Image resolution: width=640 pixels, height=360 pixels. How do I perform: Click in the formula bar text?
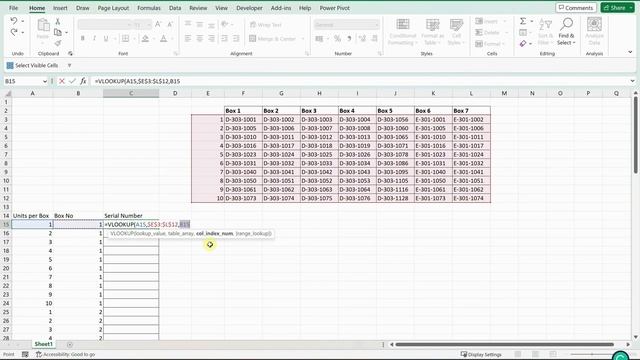point(137,81)
